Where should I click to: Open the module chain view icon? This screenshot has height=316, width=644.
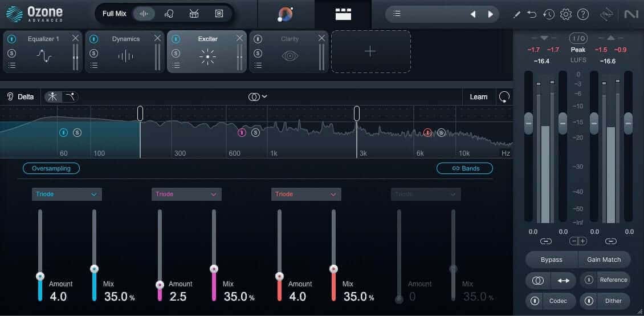(x=343, y=14)
